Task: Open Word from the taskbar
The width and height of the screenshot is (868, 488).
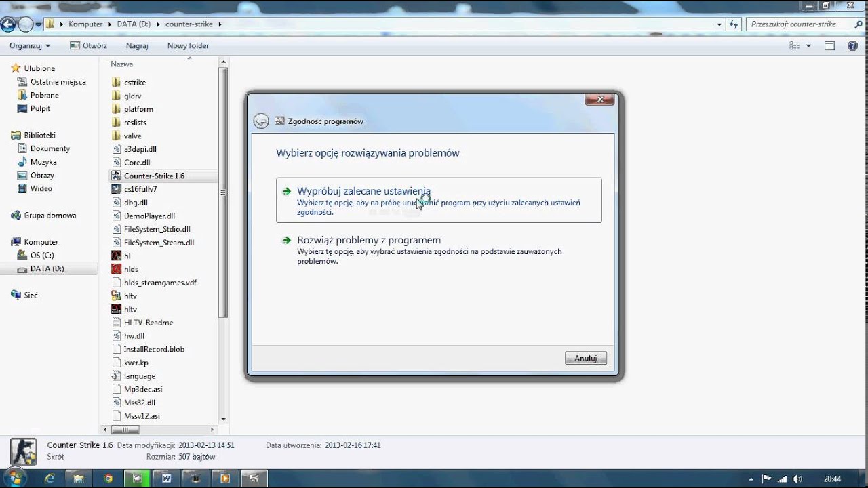Action: pyautogui.click(x=167, y=479)
